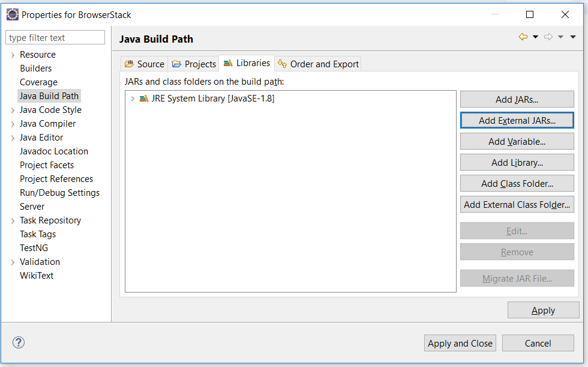Select the Libraries tab
588x367 pixels.
coord(247,63)
